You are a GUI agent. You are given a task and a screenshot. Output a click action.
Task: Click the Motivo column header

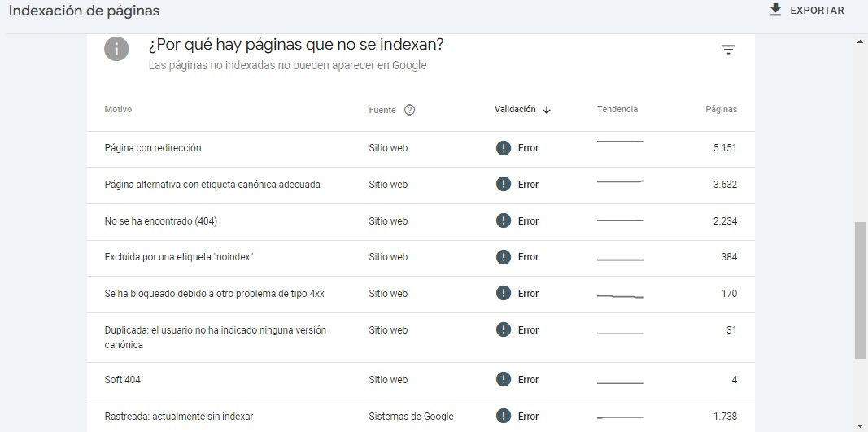118,109
